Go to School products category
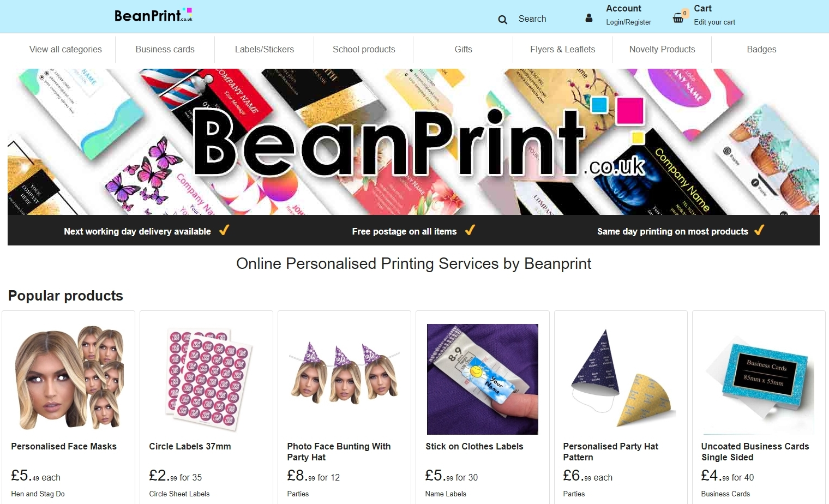The height and width of the screenshot is (504, 829). click(x=364, y=49)
